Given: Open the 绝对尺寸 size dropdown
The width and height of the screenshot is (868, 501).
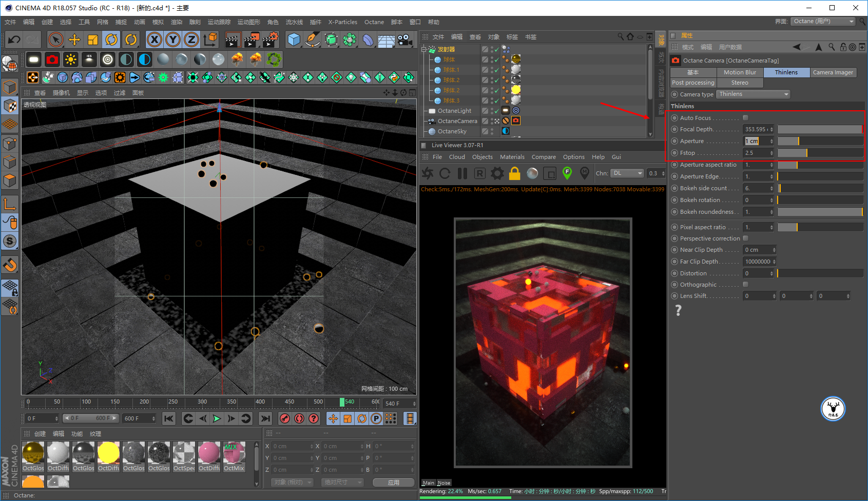Looking at the screenshot, I should point(342,483).
